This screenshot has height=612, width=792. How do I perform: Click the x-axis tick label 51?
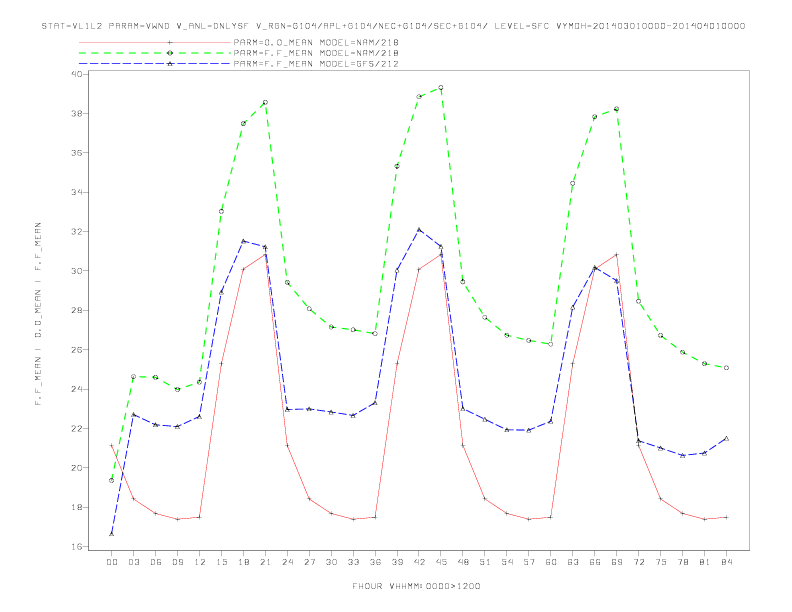[x=485, y=562]
